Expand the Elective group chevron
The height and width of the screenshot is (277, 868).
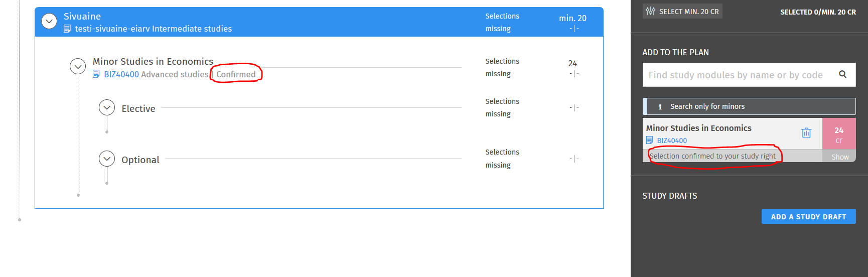click(x=107, y=107)
